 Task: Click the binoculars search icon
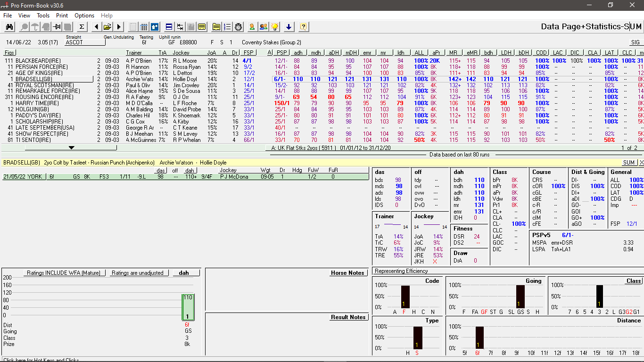pyautogui.click(x=9, y=27)
